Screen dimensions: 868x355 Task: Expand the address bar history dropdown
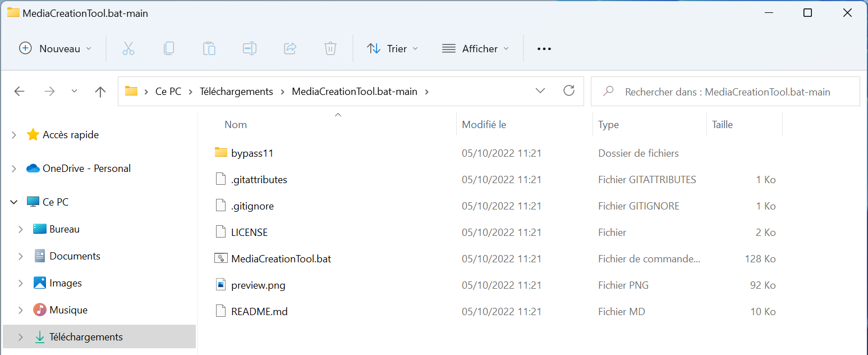coord(540,91)
